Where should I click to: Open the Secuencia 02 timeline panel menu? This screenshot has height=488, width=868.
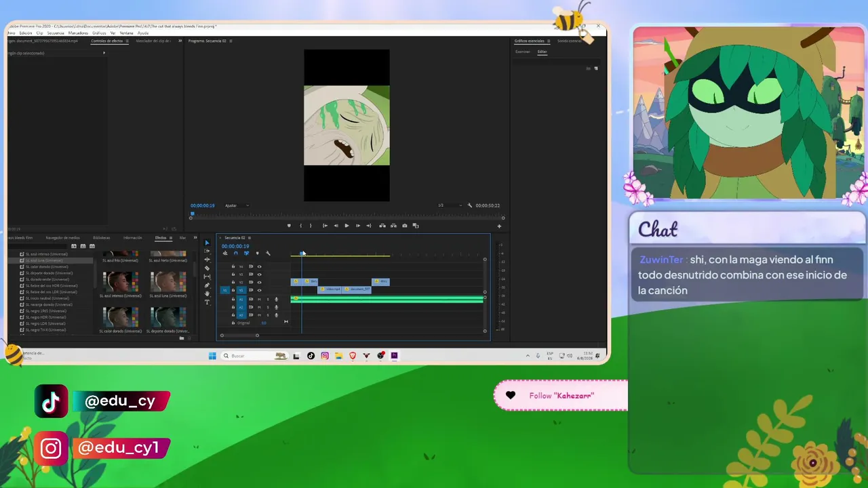coord(250,238)
